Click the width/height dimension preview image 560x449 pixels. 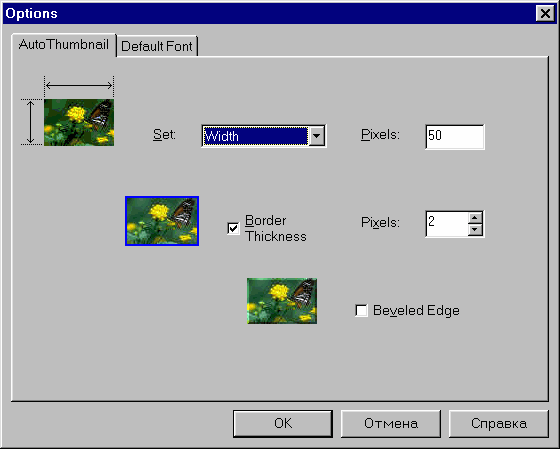point(79,123)
